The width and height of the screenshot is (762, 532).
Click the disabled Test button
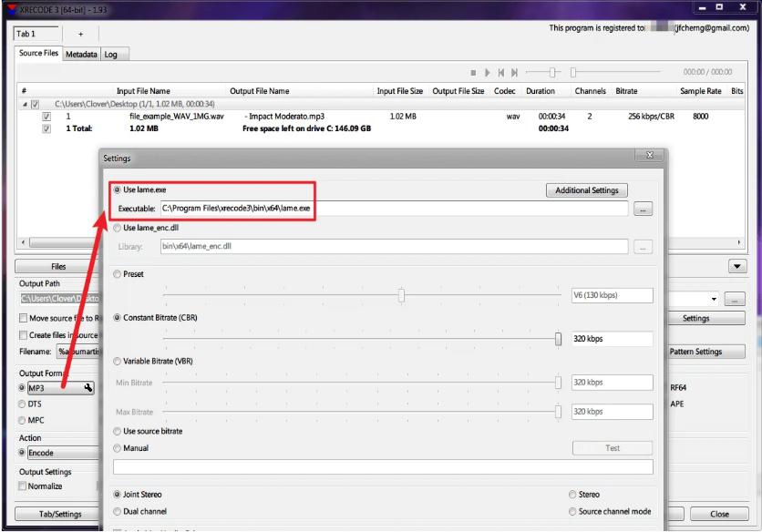(x=613, y=448)
